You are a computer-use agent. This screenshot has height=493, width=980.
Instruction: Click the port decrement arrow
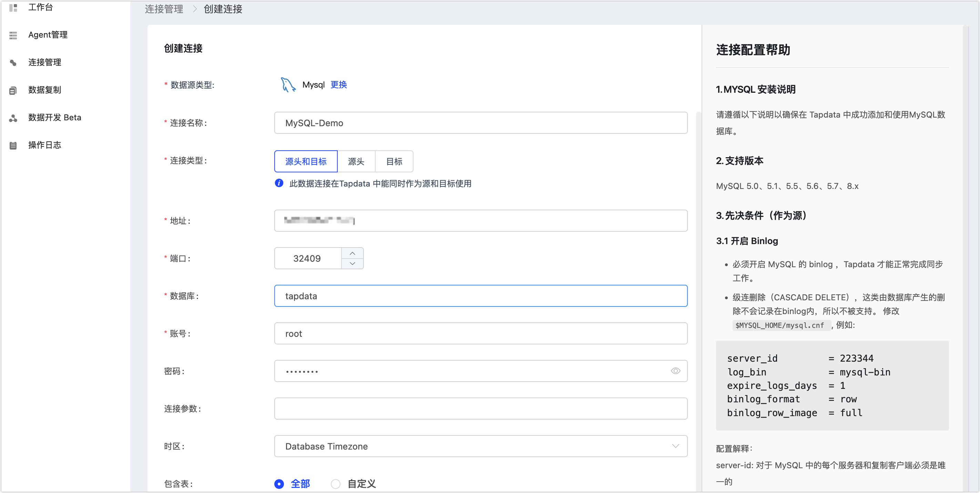coord(352,263)
